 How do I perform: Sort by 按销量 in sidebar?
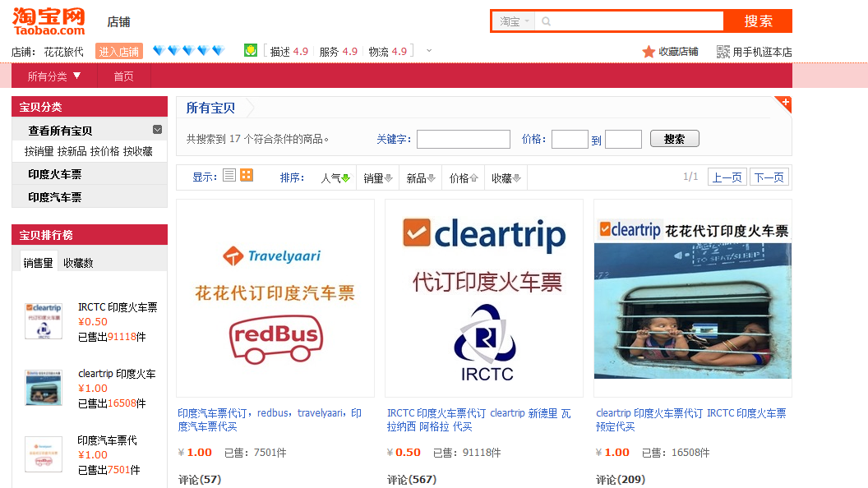[39, 152]
